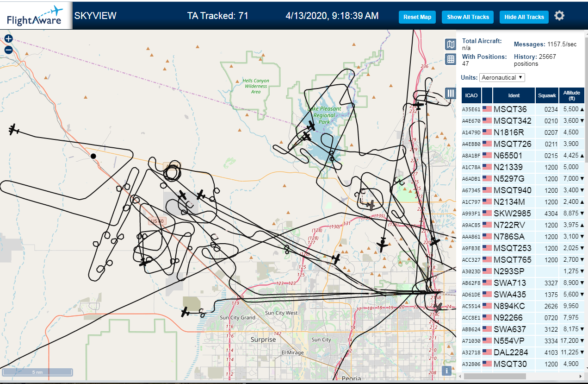The image size is (588, 384).
Task: Click the 5 nm scale bar
Action: click(x=37, y=372)
